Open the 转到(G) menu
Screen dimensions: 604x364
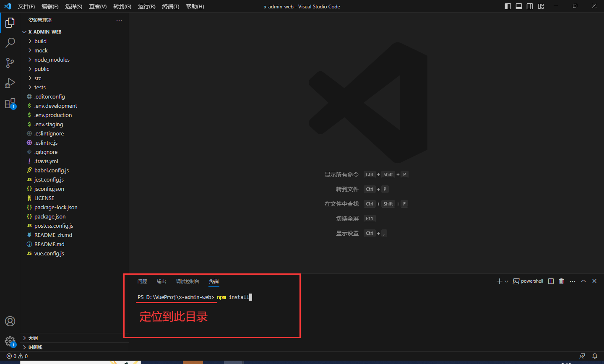point(122,6)
